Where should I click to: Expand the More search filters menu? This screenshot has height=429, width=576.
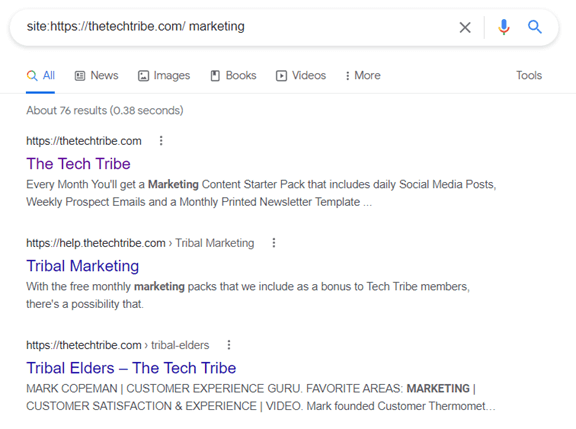pyautogui.click(x=363, y=75)
